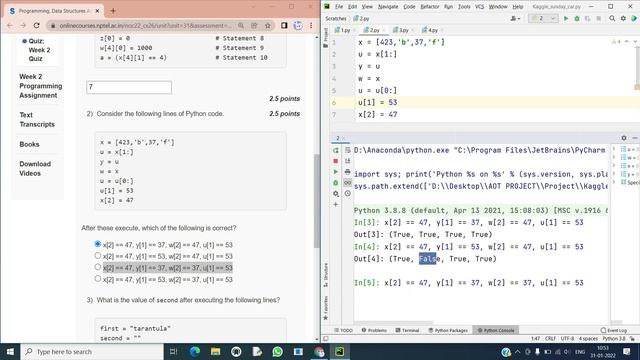Execute current statement in console
Screen dimensions: 640x360
pos(336,172)
